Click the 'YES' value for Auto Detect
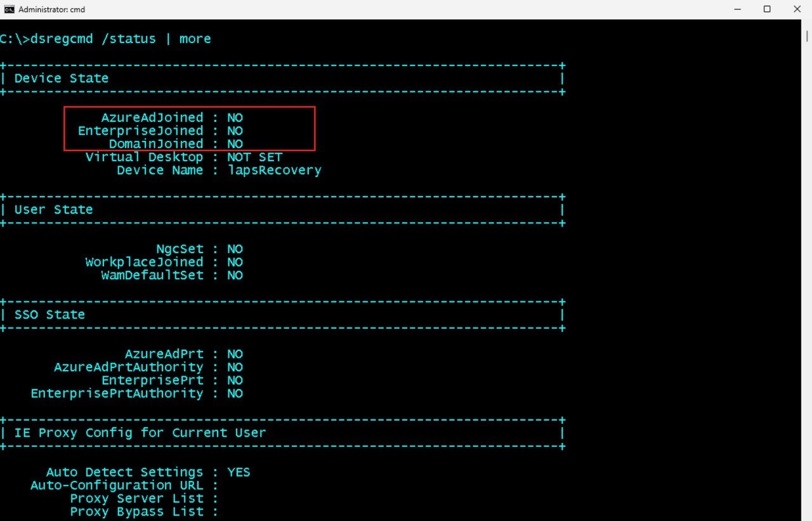812x521 pixels. [239, 472]
